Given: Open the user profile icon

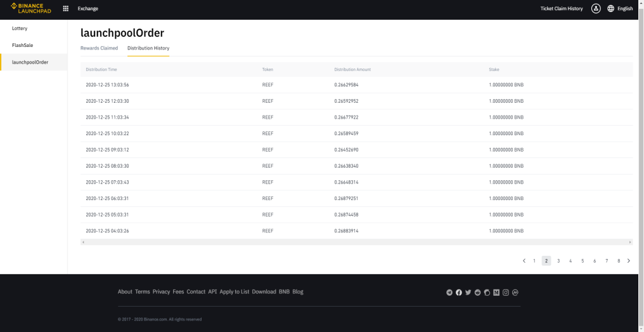Looking at the screenshot, I should (x=596, y=8).
